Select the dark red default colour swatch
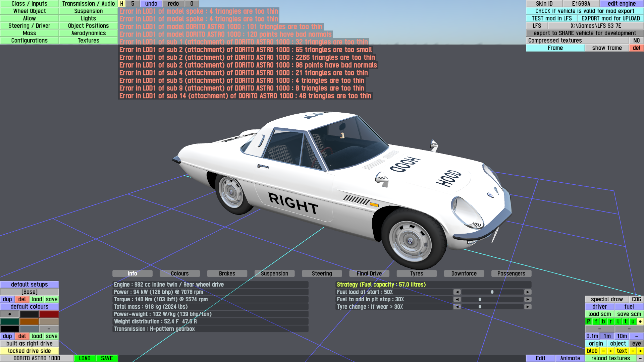 point(49,314)
